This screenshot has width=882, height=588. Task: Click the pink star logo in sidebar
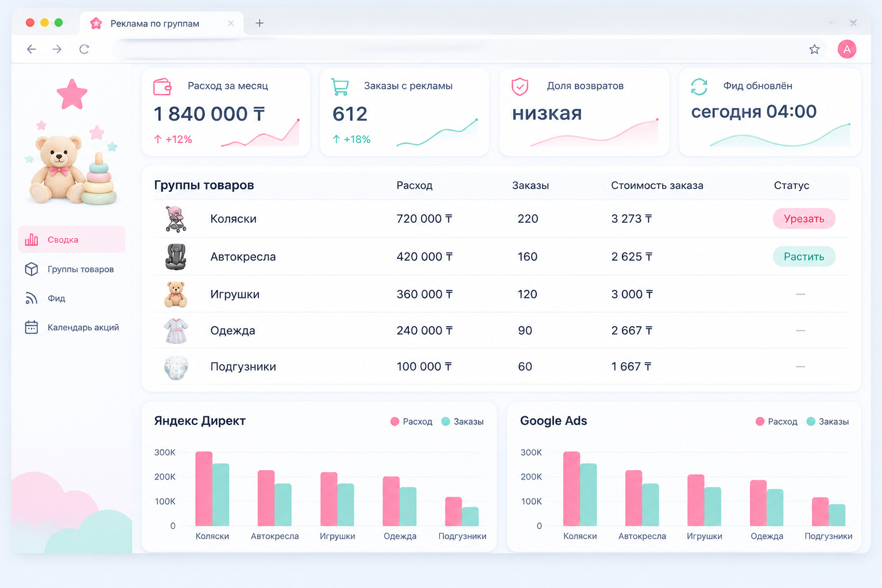72,94
